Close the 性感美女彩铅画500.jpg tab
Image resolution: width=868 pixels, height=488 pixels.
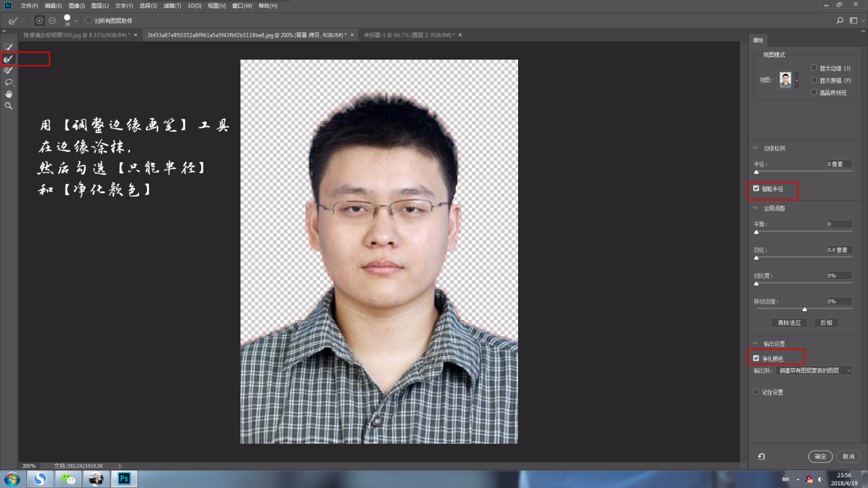136,35
